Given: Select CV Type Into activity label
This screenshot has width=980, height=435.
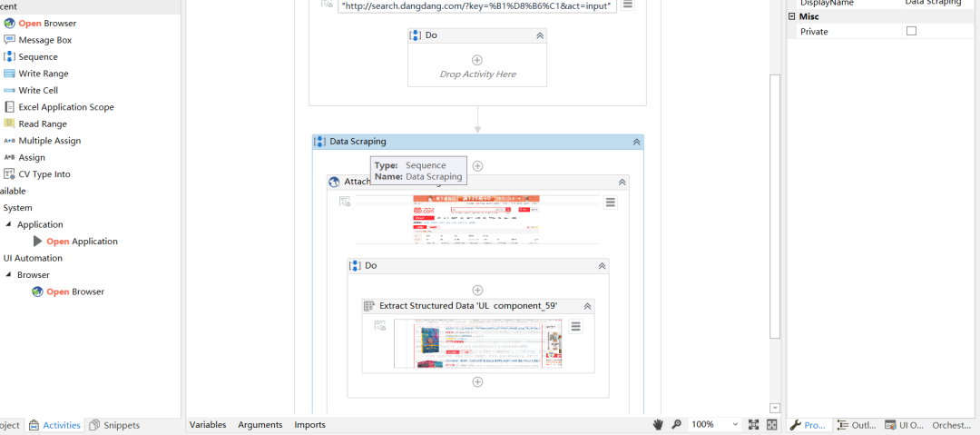Looking at the screenshot, I should [x=44, y=174].
